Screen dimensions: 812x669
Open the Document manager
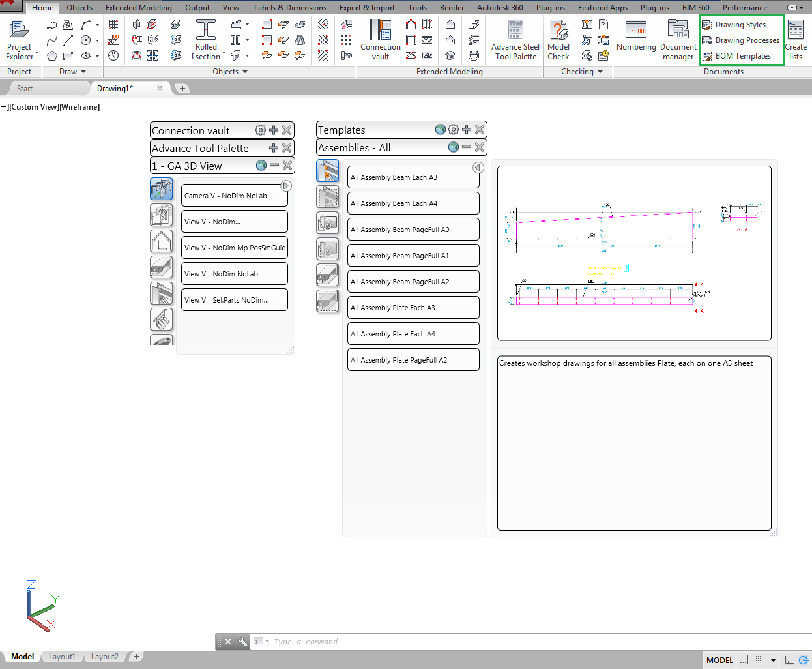pos(678,40)
